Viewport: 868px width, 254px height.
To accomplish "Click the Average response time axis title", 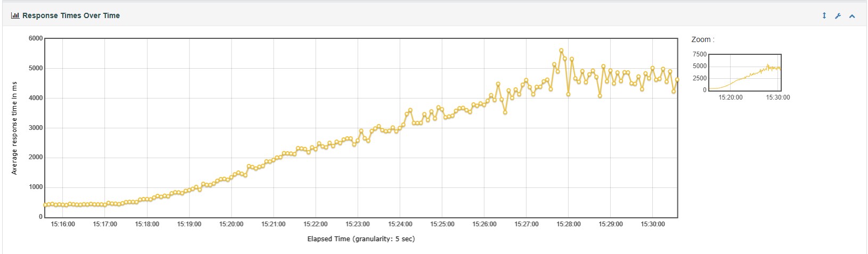I will tap(14, 128).
